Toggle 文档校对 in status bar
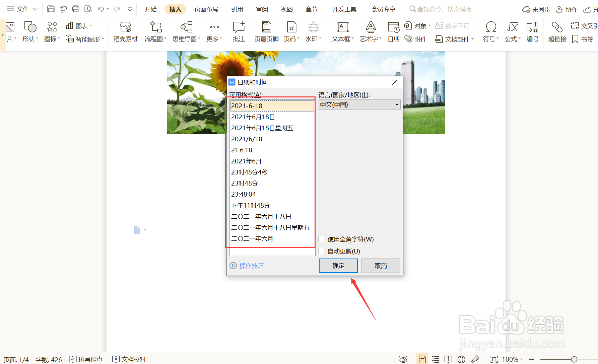The height and width of the screenshot is (364, 598). pyautogui.click(x=129, y=359)
